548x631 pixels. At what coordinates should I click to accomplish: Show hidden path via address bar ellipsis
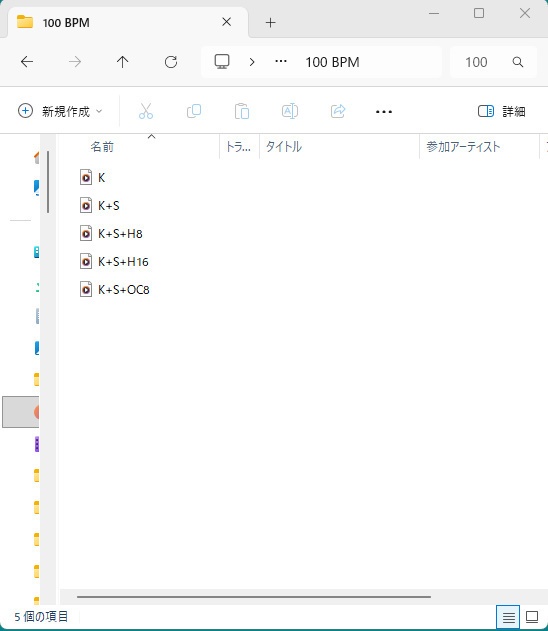coord(281,62)
